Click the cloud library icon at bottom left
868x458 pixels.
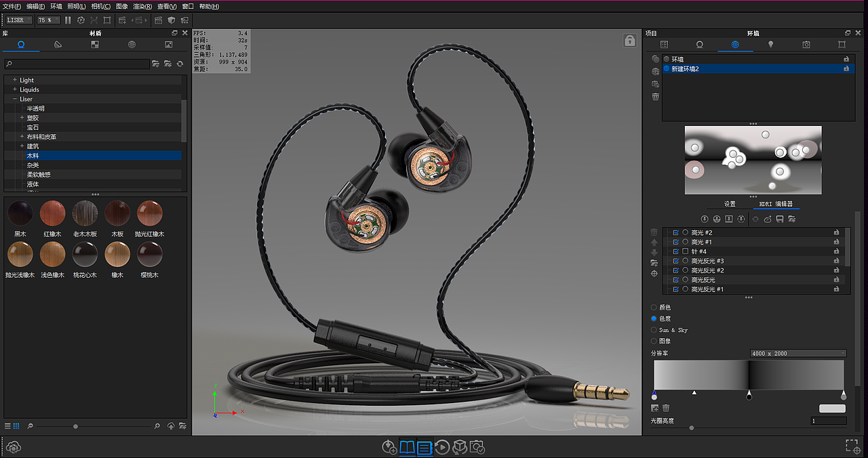click(x=14, y=447)
